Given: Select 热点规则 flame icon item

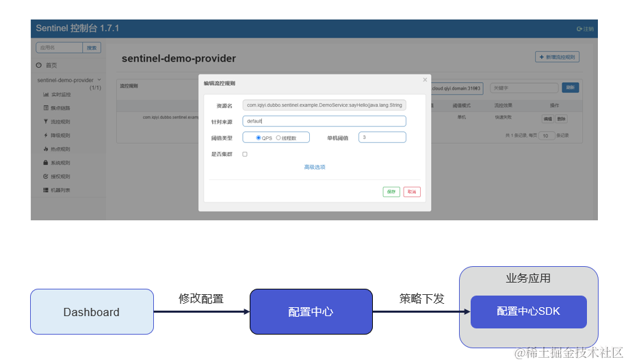Looking at the screenshot, I should coord(57,149).
